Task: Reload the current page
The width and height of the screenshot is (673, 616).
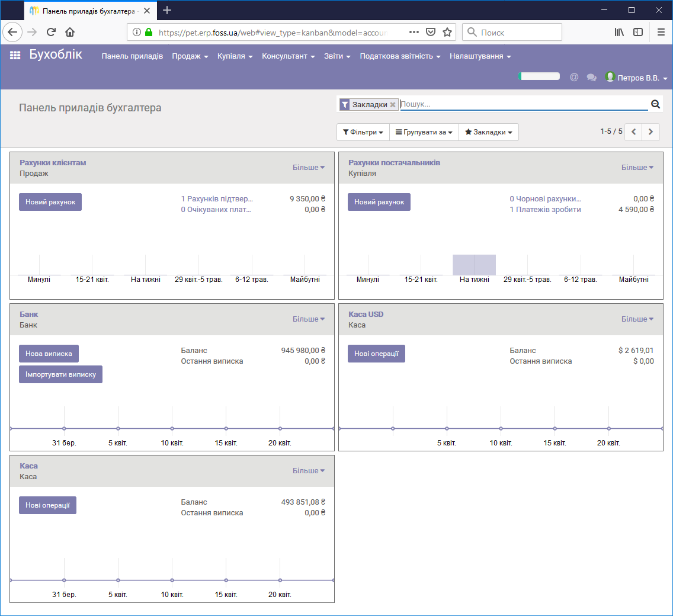Action: point(51,32)
